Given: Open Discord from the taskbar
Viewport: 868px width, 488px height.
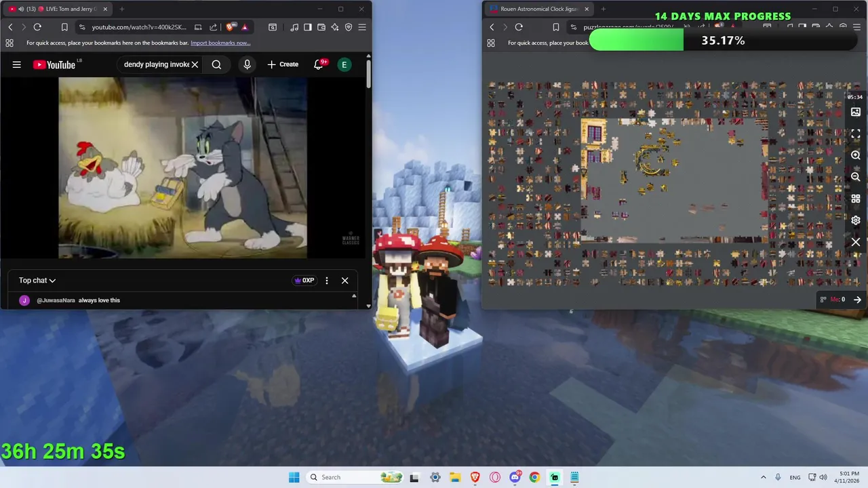Looking at the screenshot, I should coord(515,477).
